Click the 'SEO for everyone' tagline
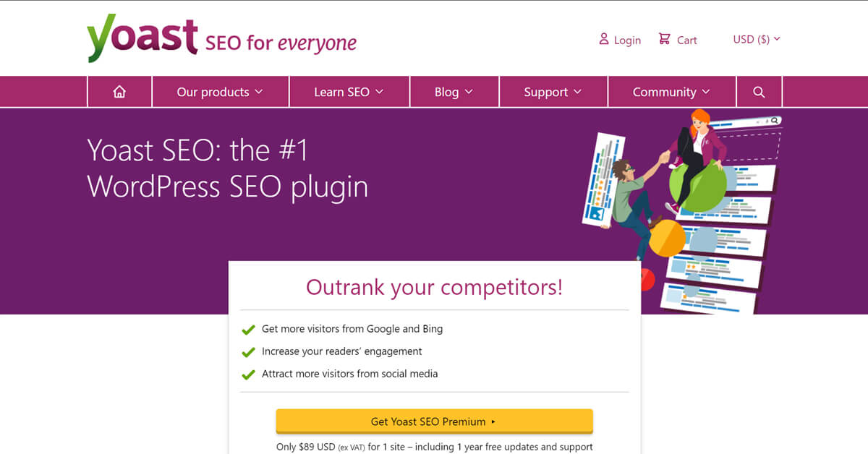 [x=281, y=43]
